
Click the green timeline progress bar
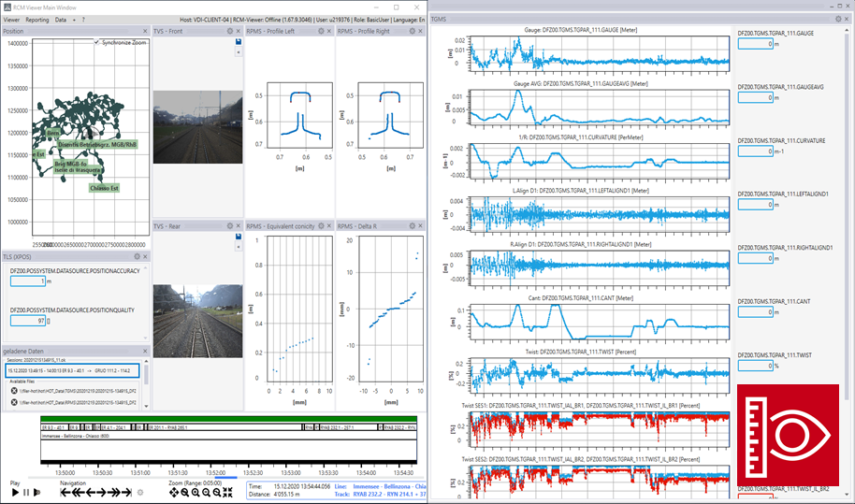tap(229, 419)
